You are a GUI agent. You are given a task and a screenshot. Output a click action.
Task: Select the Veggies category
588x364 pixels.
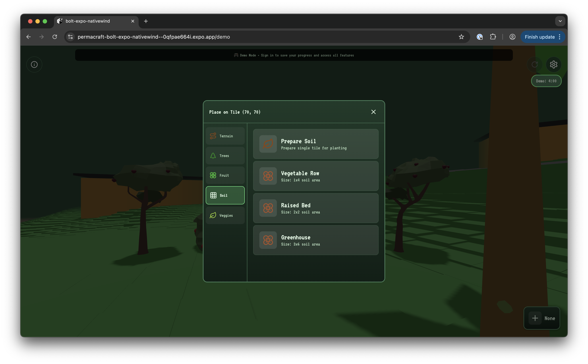225,216
